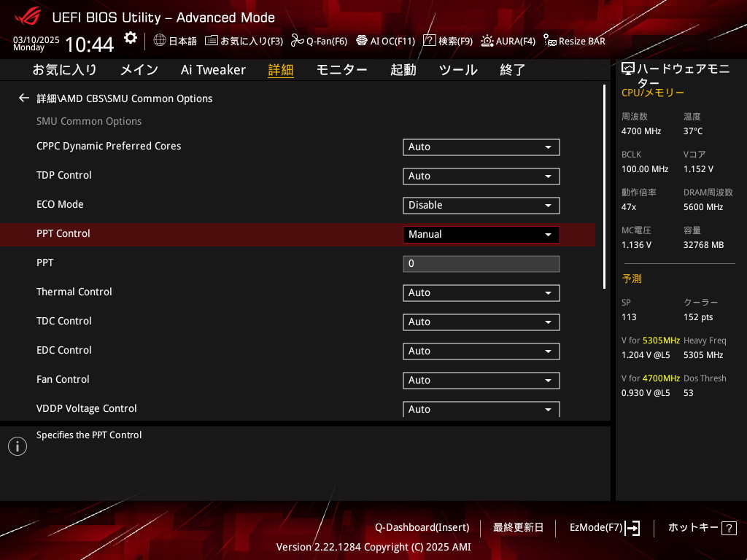The width and height of the screenshot is (747, 560).
Task: Click the TDC Control label
Action: pos(64,321)
